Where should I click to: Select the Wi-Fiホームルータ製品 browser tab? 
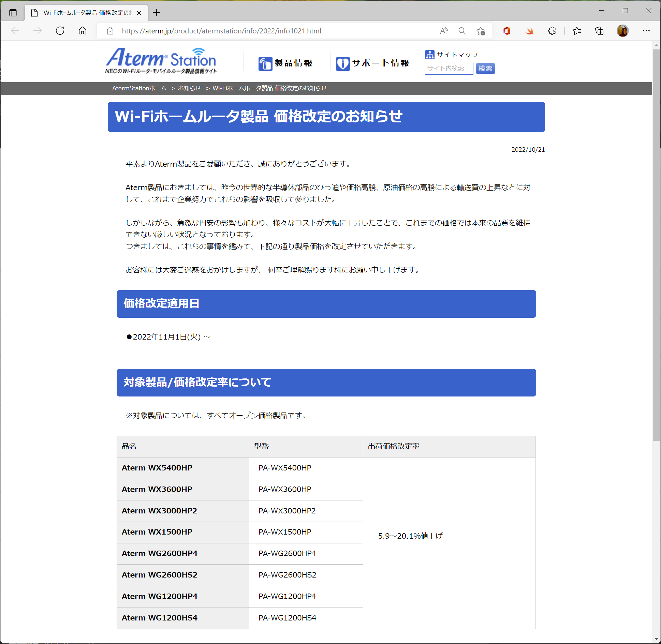(86, 13)
